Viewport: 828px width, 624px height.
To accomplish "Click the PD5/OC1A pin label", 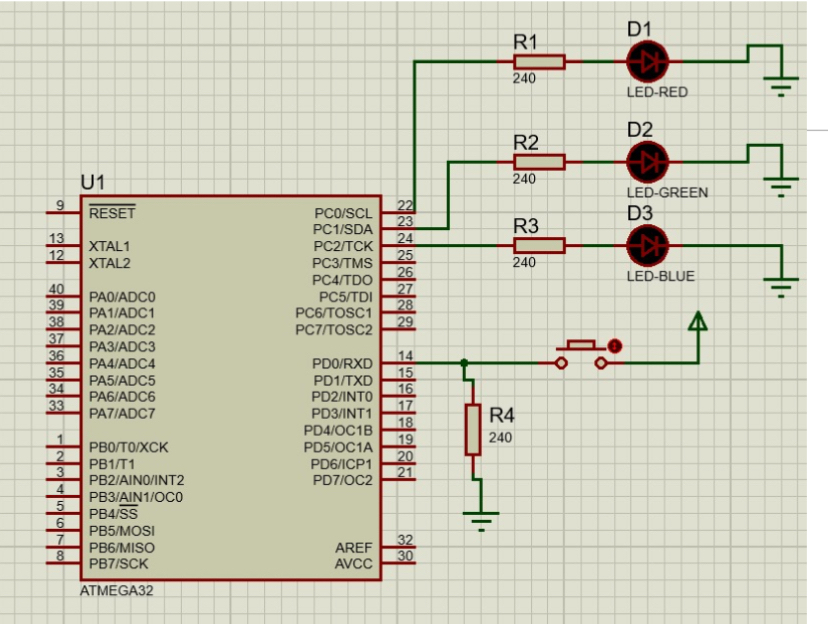I will pyautogui.click(x=338, y=447).
